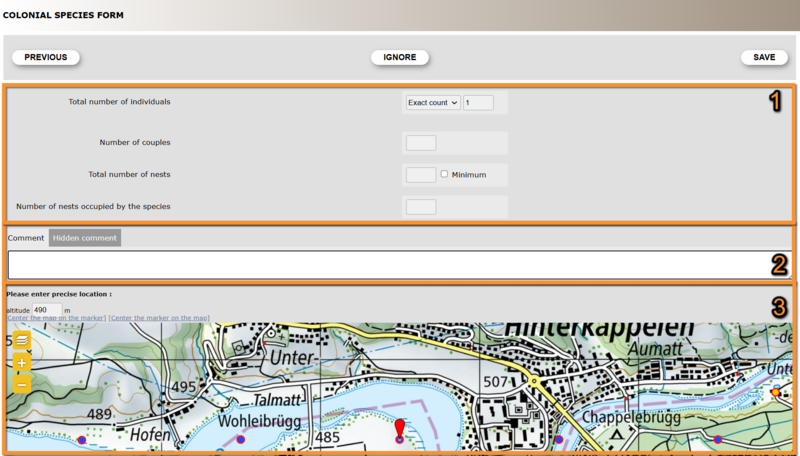
Task: Click the red location marker pin
Action: tap(400, 429)
